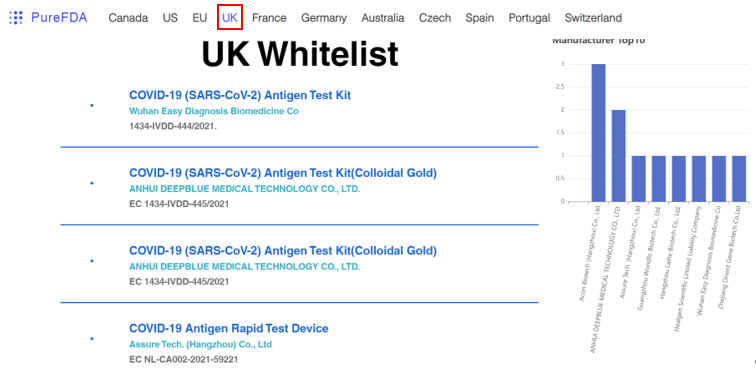This screenshot has width=756, height=371.
Task: Click the PureFDA dotted grid logo icon
Action: click(x=16, y=18)
